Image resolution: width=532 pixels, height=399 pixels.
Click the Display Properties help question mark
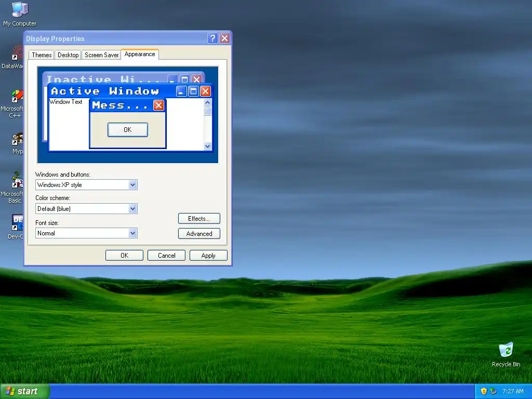click(x=212, y=38)
